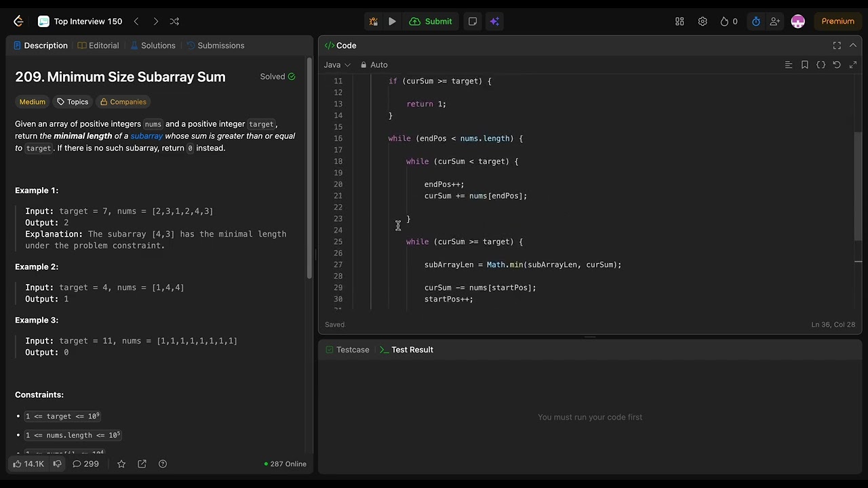Viewport: 868px width, 488px height.
Task: Toggle the Auto lock setting
Action: point(374,64)
